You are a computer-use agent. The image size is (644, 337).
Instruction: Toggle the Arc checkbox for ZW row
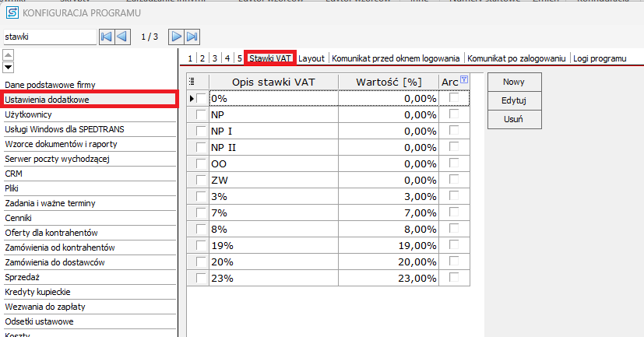pyautogui.click(x=455, y=180)
